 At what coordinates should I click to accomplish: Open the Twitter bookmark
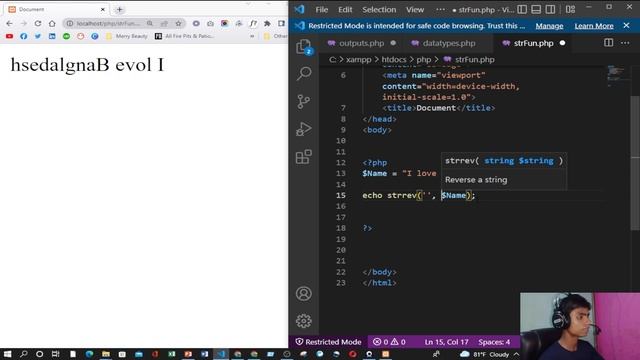pos(38,36)
